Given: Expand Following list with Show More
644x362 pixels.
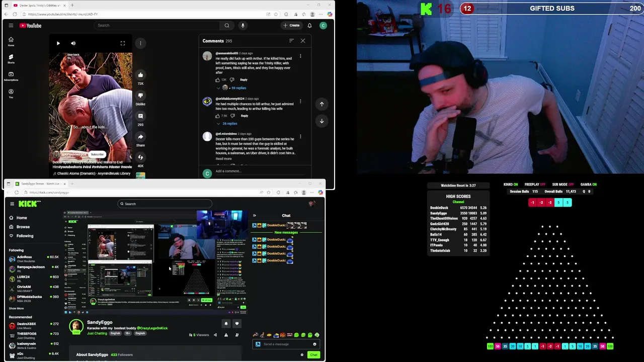Looking at the screenshot, I should (x=17, y=308).
